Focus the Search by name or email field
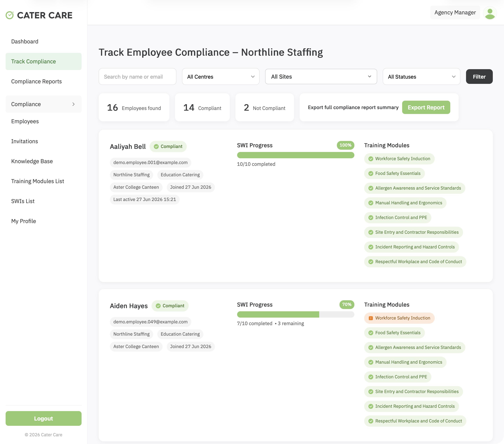The width and height of the screenshot is (504, 444). (137, 77)
